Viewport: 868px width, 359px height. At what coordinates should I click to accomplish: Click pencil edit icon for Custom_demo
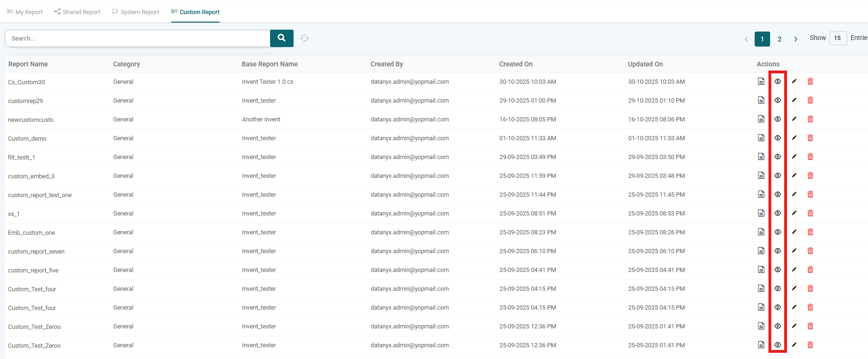click(x=794, y=138)
